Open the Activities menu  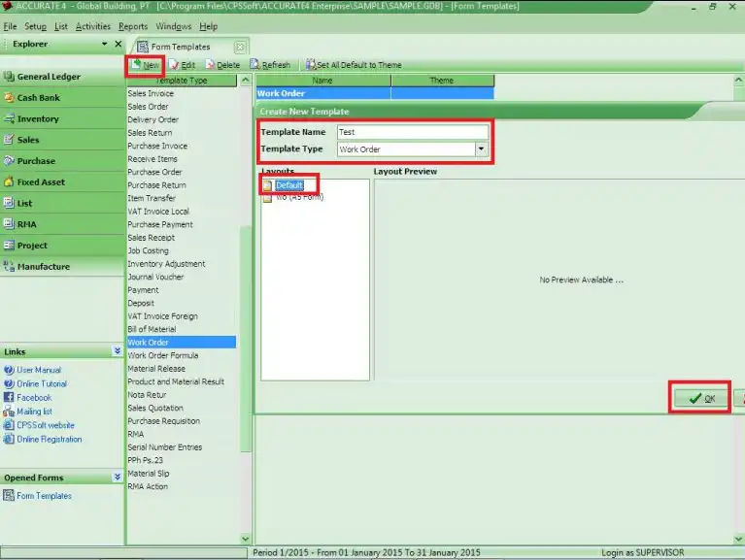[93, 26]
